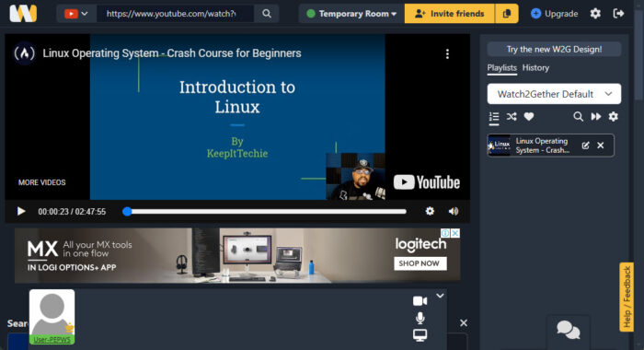Open playlist settings gear
Screen dimensions: 644x350
point(614,117)
